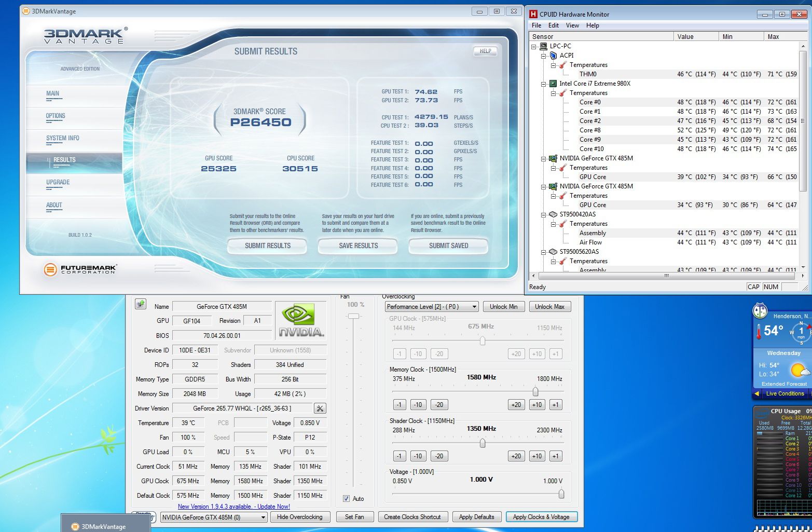
Task: Click the back arrow beside Live Conditions
Action: coord(757,393)
